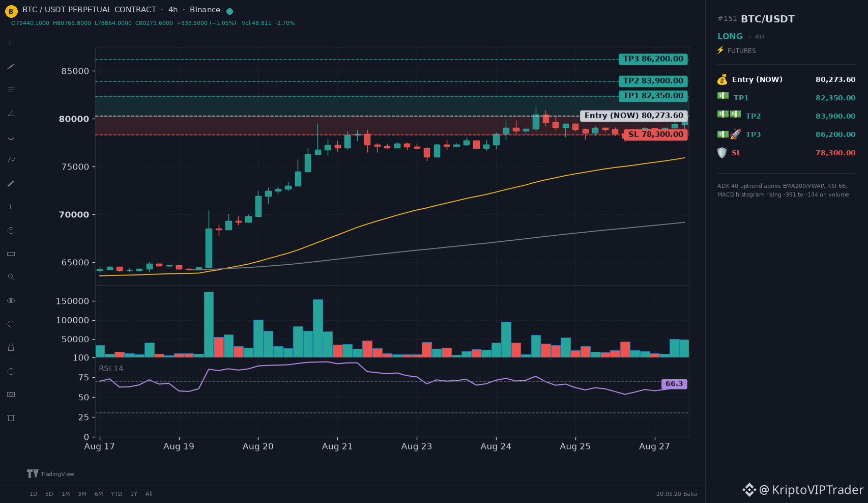
Task: Click the ADX 40 uptrend note text
Action: (783, 190)
